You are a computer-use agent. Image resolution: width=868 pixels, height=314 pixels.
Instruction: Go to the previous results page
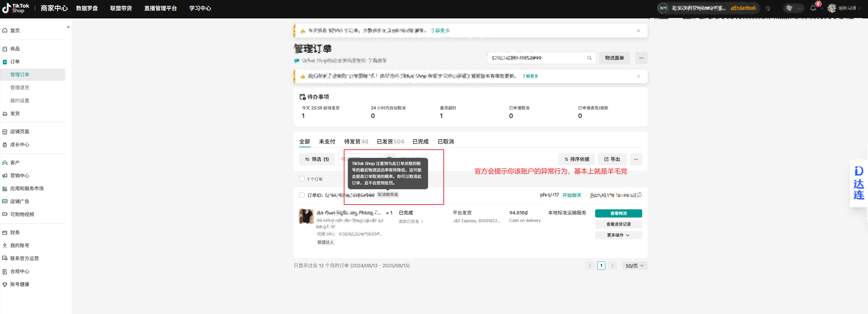pos(590,266)
